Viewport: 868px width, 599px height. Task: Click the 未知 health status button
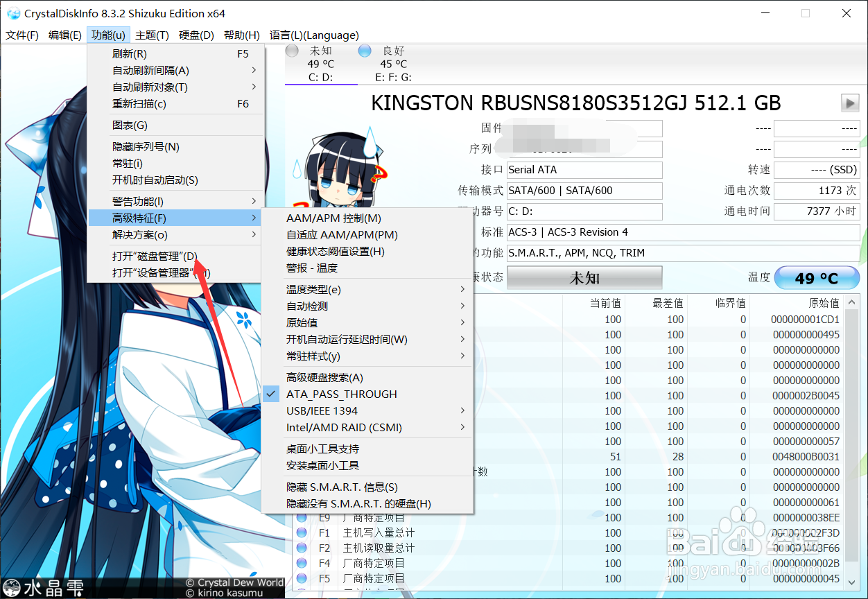(x=584, y=278)
